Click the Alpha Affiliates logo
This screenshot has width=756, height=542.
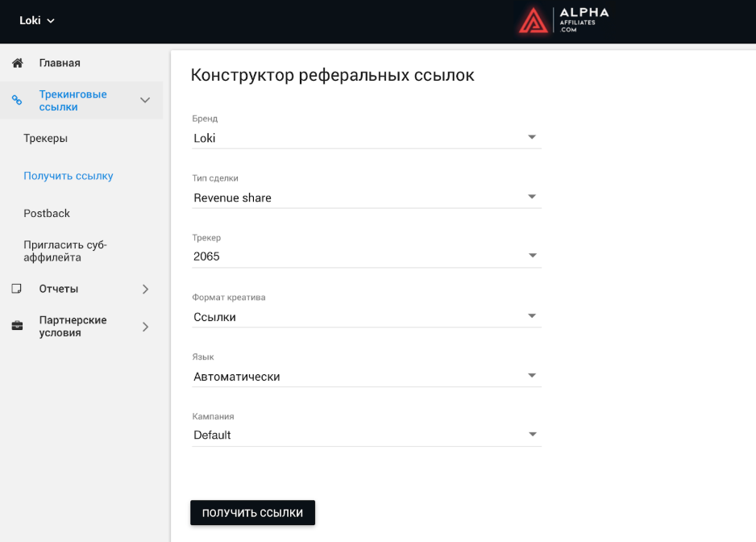click(563, 20)
